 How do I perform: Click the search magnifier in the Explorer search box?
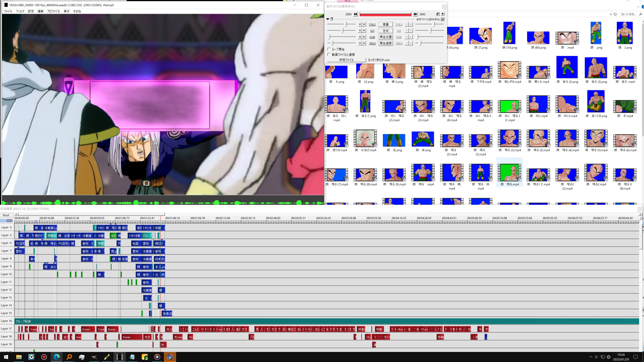pyautogui.click(x=640, y=14)
